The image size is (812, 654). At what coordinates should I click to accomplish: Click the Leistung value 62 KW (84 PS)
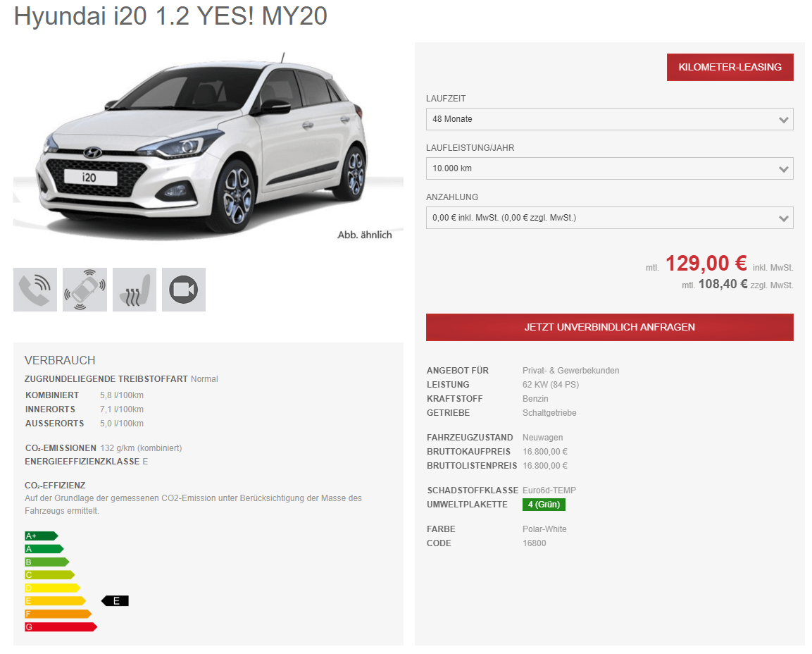[551, 385]
